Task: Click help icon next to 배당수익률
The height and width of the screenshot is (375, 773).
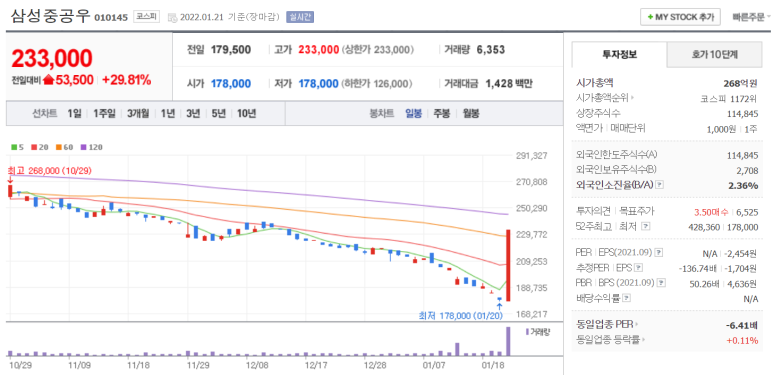Action: 626,298
